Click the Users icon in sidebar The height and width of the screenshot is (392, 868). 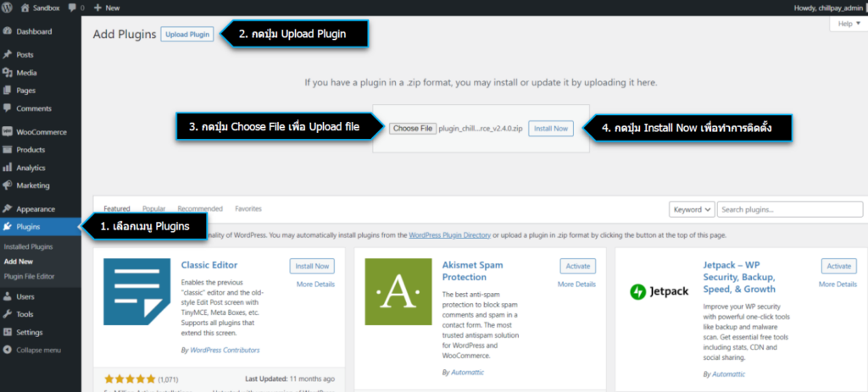click(x=7, y=296)
